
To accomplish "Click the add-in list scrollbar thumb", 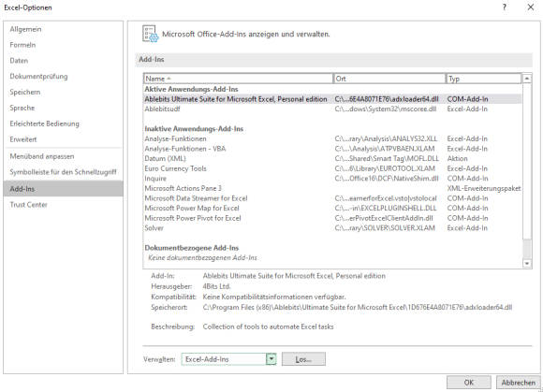I will (x=527, y=249).
